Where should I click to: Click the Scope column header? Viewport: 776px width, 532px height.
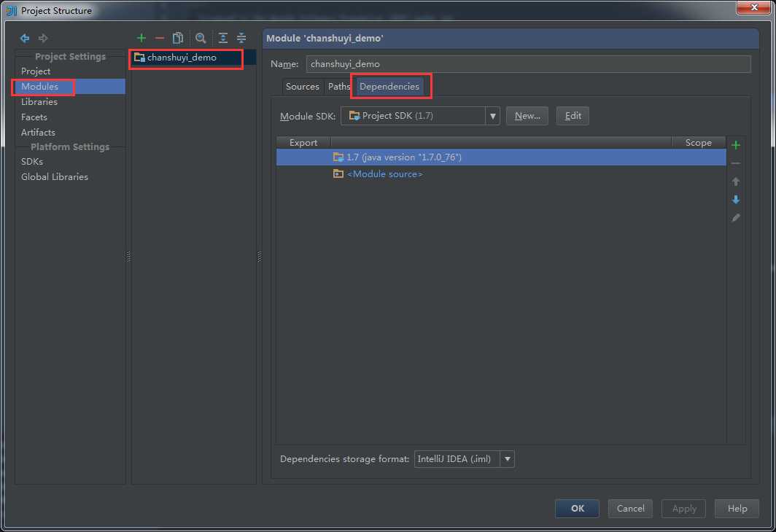pos(698,142)
